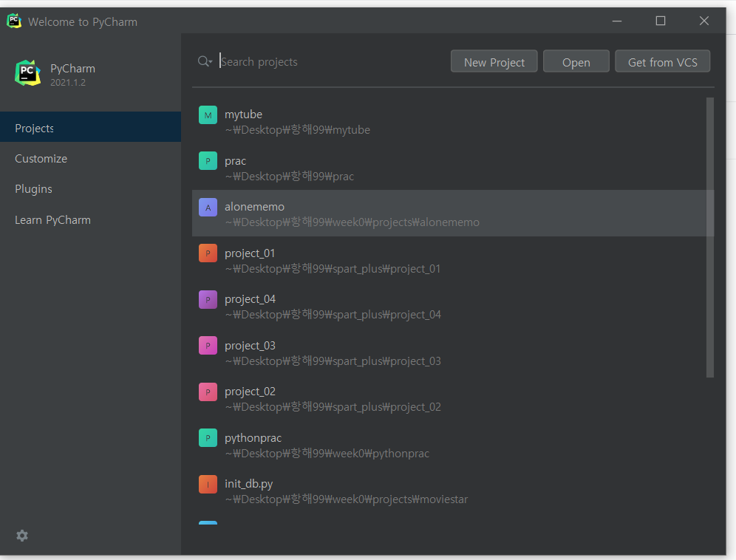
Task: Open the alonememo project name
Action: click(254, 207)
